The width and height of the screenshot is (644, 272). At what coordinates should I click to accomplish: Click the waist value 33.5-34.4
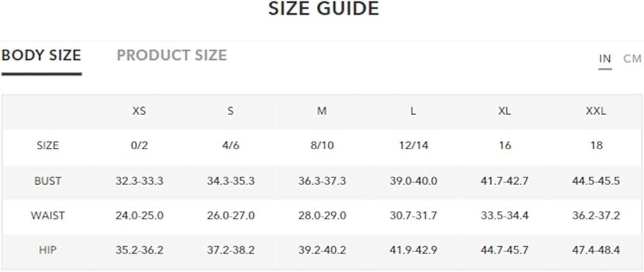point(504,215)
